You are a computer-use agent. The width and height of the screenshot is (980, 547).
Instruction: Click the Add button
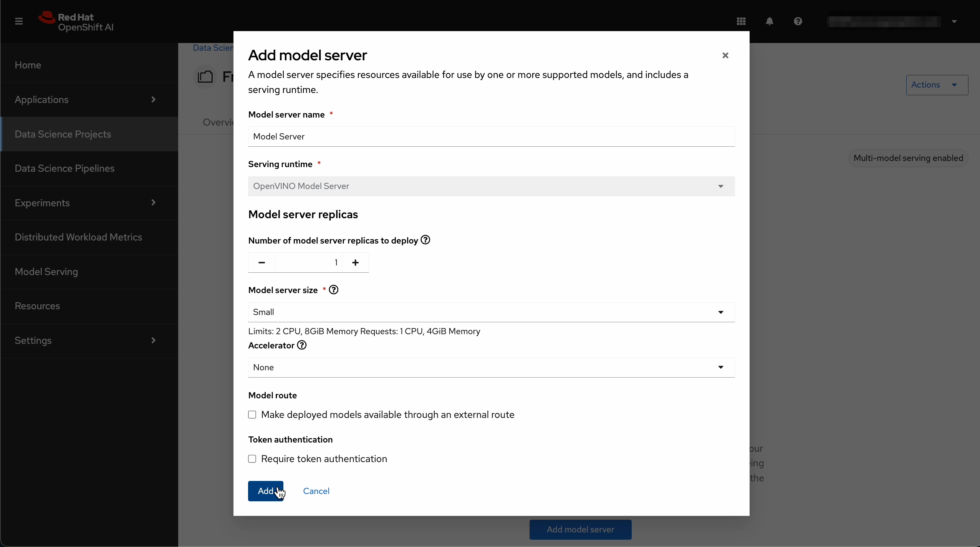point(265,491)
